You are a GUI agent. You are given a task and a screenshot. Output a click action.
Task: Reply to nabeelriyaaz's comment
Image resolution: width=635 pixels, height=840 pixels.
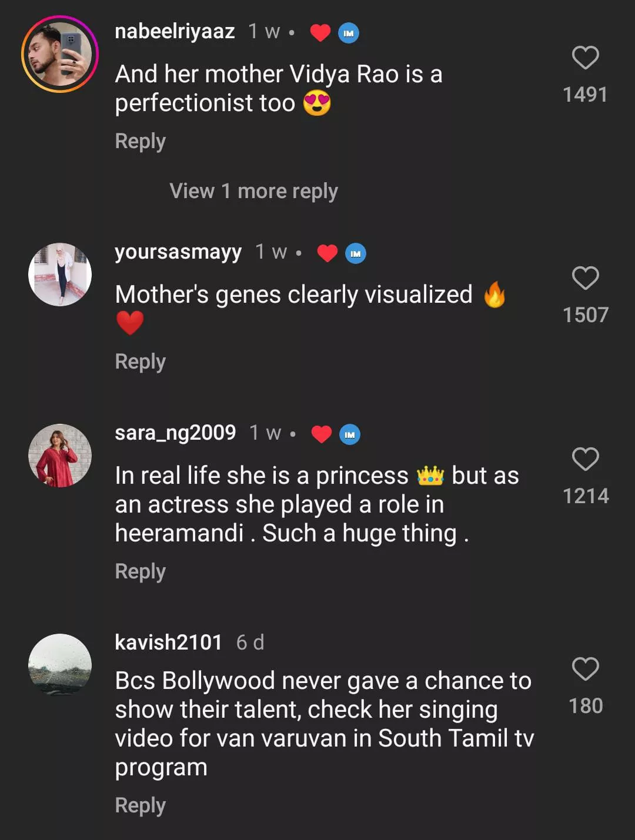pos(140,141)
